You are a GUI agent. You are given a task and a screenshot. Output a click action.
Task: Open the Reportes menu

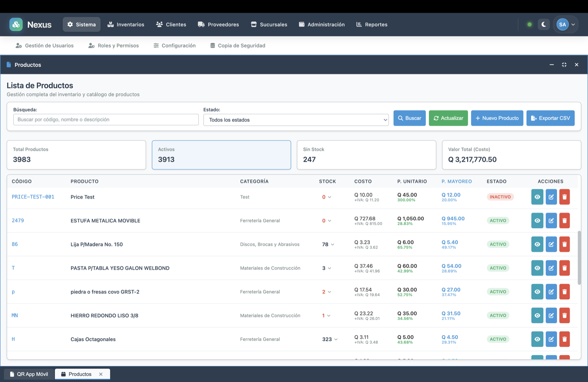click(x=372, y=24)
